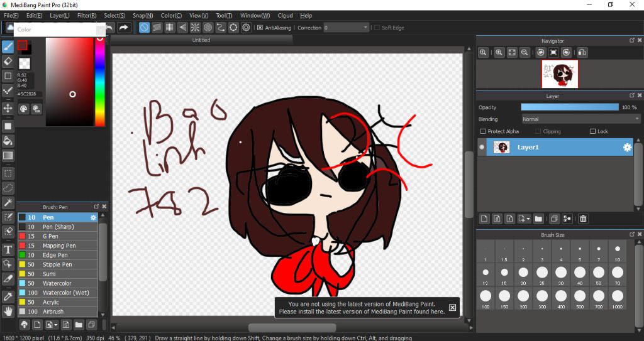Select the Fill rectangle tool

pos(8,126)
